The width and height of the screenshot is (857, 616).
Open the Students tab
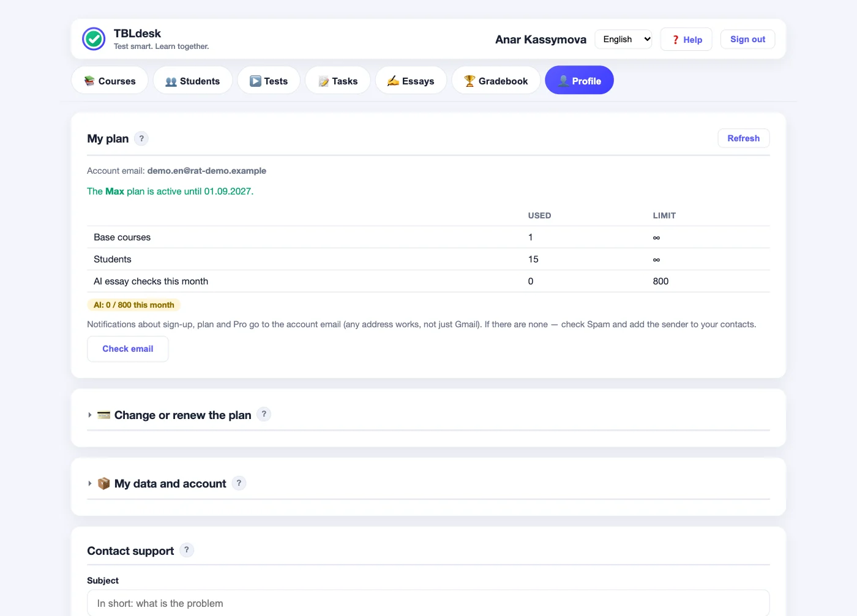tap(193, 81)
